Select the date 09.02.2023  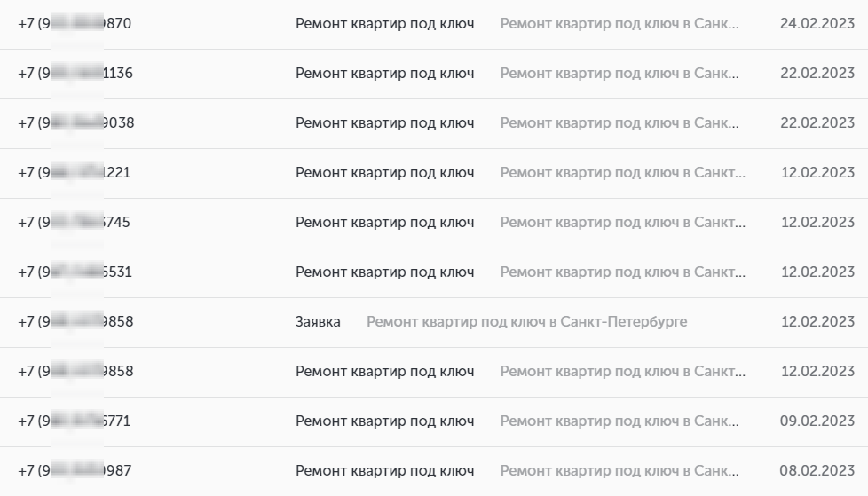(817, 421)
